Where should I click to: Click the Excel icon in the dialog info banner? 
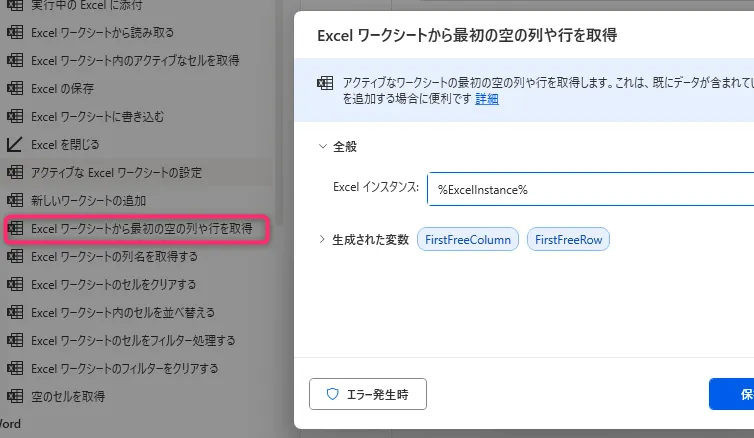point(325,83)
